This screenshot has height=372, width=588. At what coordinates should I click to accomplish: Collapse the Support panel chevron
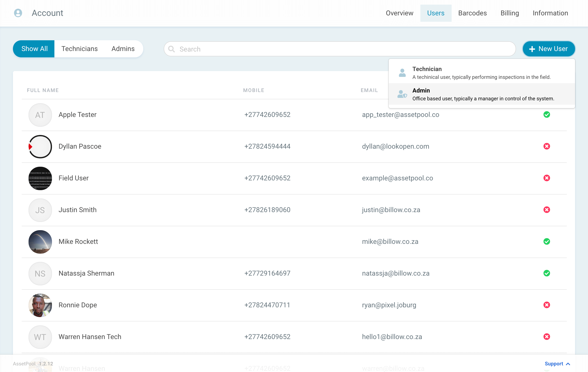click(568, 364)
